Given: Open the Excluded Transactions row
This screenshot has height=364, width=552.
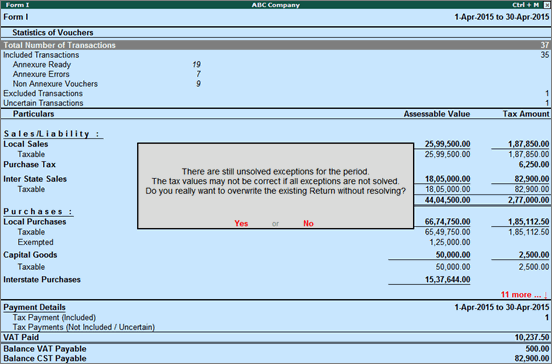Looking at the screenshot, I should [276, 93].
